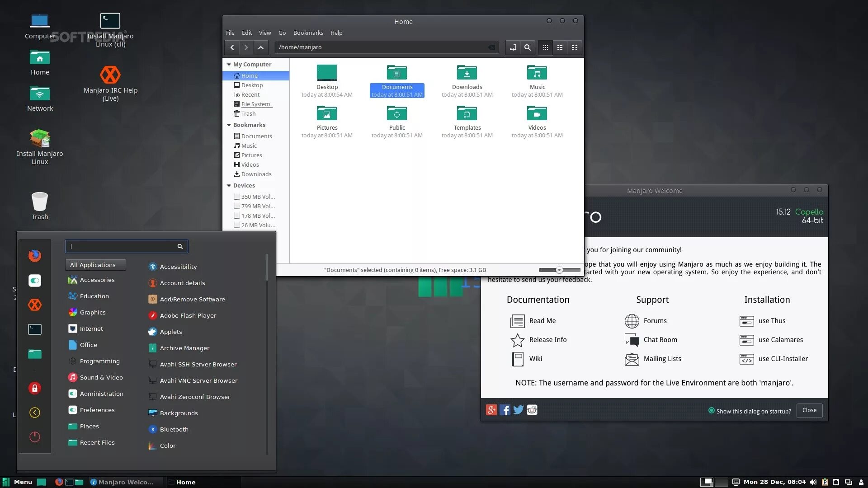Switch to the second workspace in panel
The width and height of the screenshot is (868, 488).
[x=721, y=482]
